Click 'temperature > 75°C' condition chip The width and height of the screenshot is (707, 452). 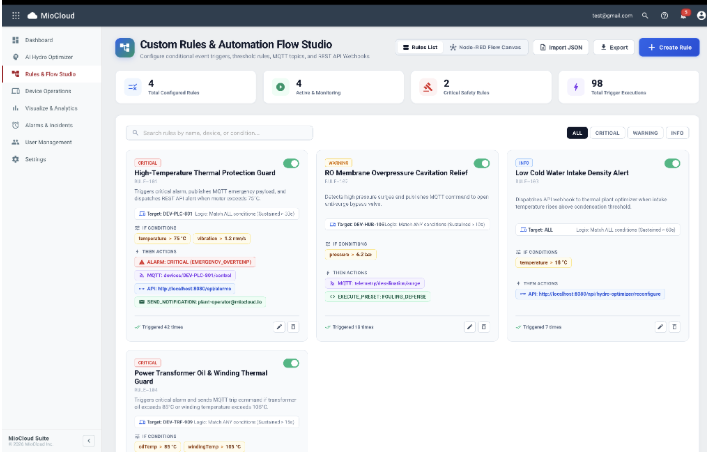pyautogui.click(x=162, y=238)
